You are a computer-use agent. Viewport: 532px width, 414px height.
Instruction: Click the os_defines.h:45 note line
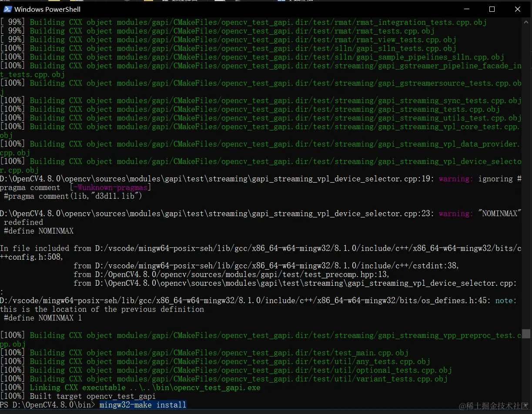click(258, 300)
